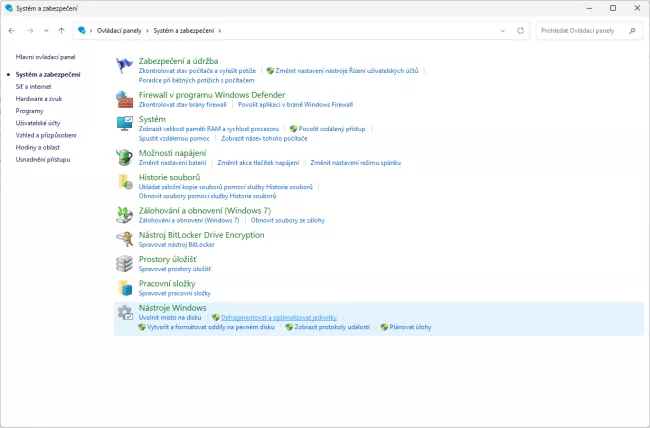Click Zkontrolovat stav počítače a vyřešit potíže
Screen dimensions: 650x428
click(197, 71)
